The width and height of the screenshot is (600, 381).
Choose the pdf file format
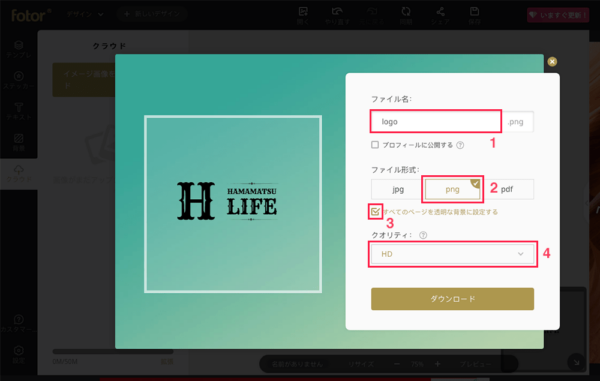click(507, 189)
